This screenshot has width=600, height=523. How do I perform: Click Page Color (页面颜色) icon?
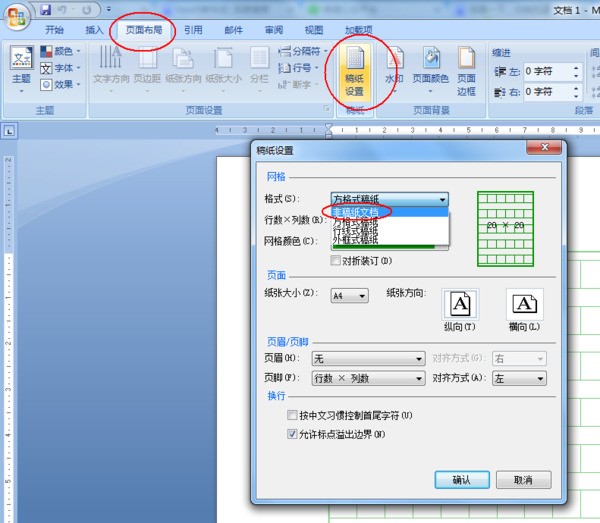(x=430, y=69)
